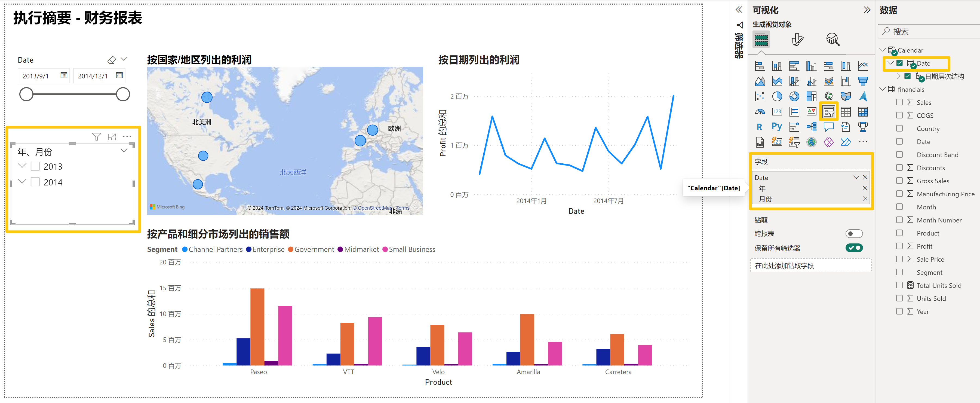The height and width of the screenshot is (403, 980).
Task: Collapse the financials table
Action: coord(883,89)
